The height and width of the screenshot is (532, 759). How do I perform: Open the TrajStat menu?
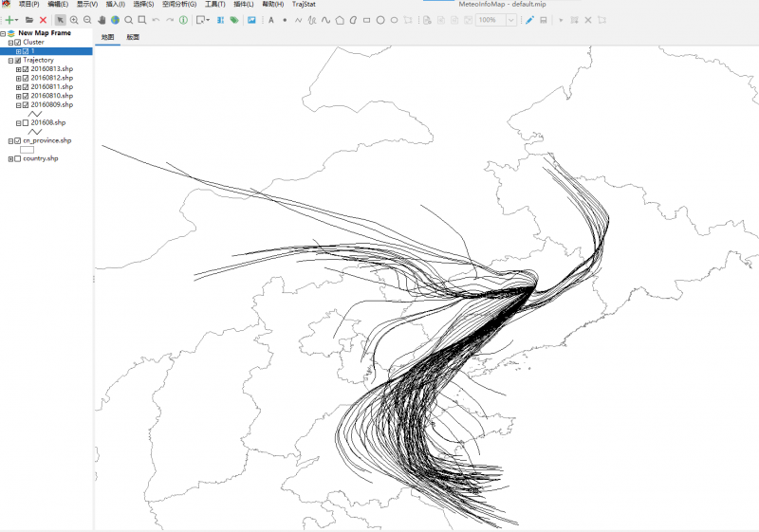click(x=304, y=5)
